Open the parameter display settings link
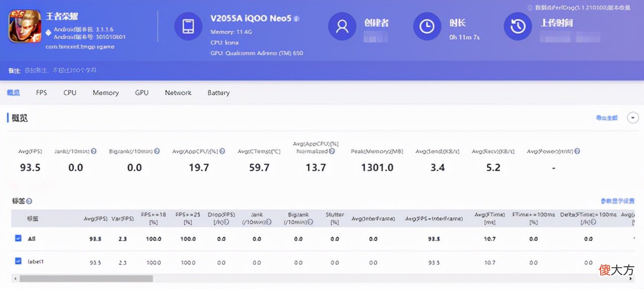Viewport: 644px width, 289px height. tap(617, 201)
